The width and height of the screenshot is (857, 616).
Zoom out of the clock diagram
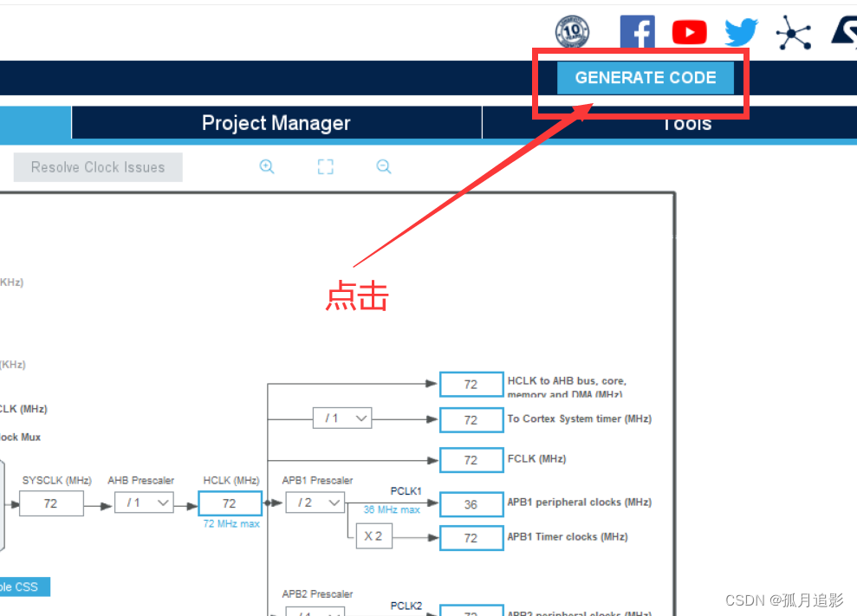tap(384, 166)
